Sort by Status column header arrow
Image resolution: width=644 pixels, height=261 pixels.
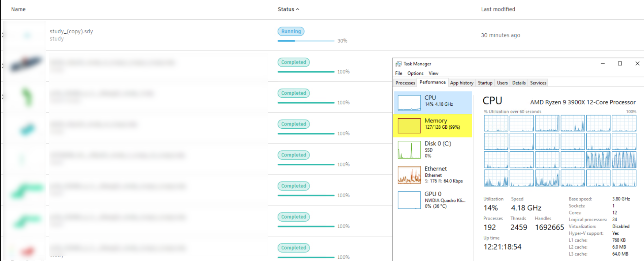tap(297, 9)
